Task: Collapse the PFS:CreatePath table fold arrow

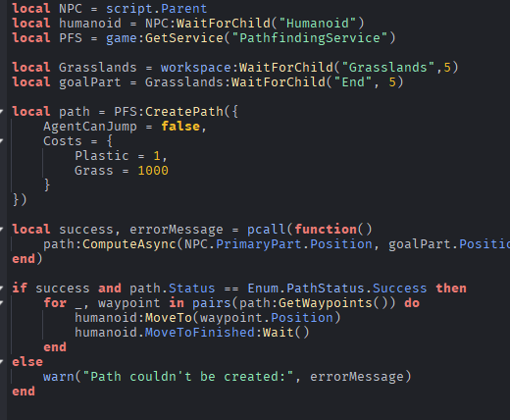Action: pos(2,112)
